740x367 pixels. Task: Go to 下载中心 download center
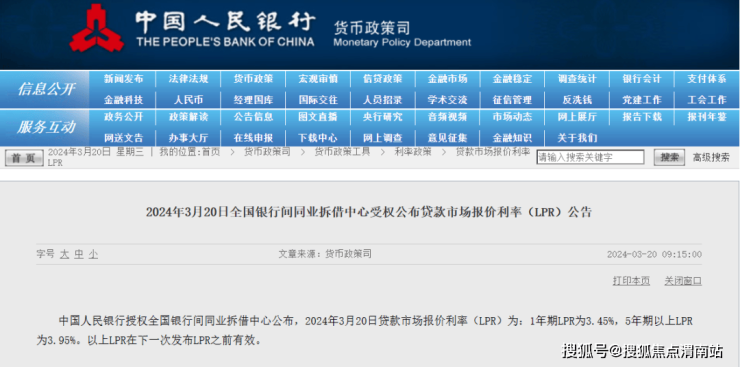(318, 138)
